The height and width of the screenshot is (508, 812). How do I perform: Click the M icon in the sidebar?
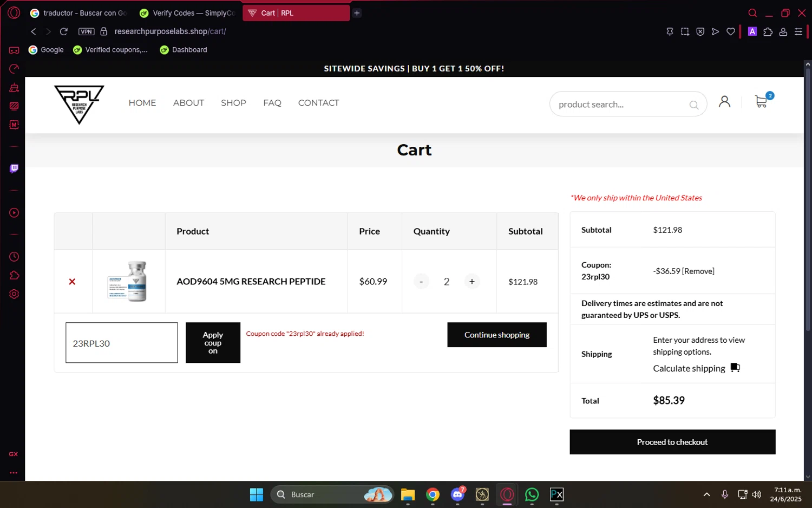point(14,125)
